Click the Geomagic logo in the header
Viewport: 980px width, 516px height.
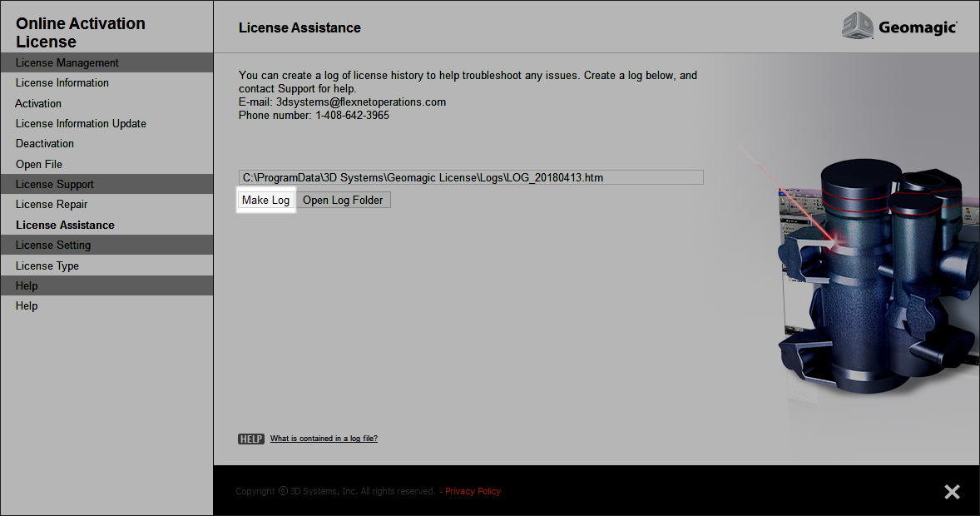coord(900,26)
